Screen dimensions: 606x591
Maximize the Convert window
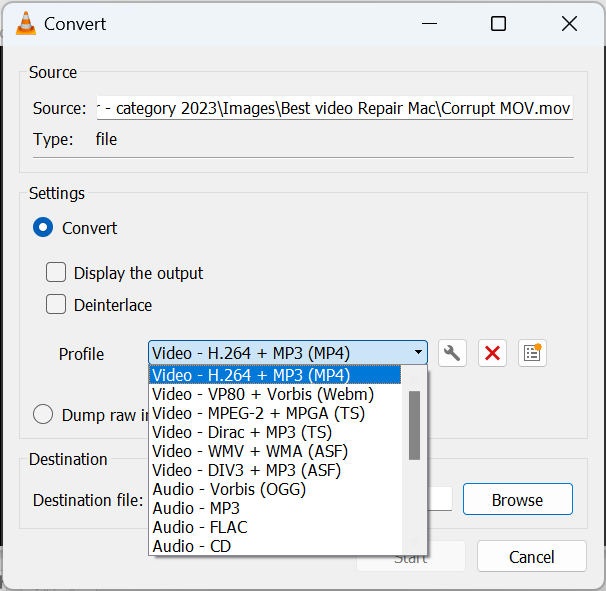tap(498, 24)
